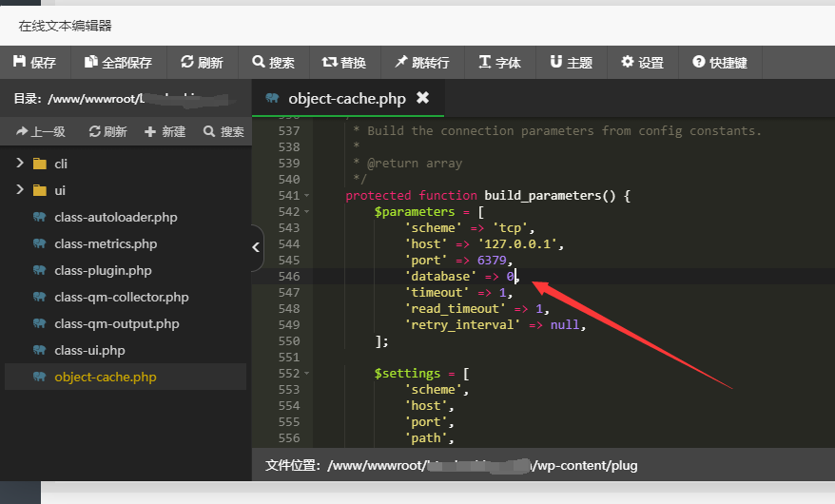The width and height of the screenshot is (835, 504).
Task: Switch to the object-cache.php tab
Action: tap(346, 98)
